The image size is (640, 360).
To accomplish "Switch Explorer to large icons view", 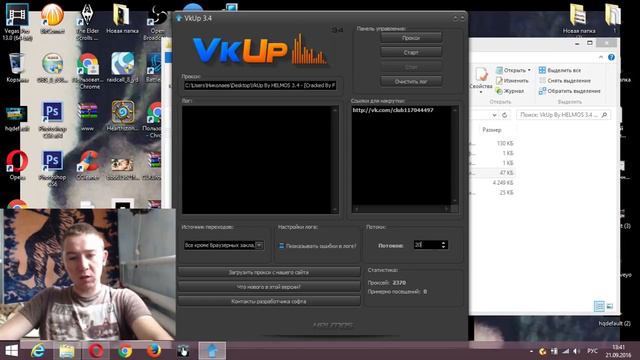I will (x=609, y=306).
